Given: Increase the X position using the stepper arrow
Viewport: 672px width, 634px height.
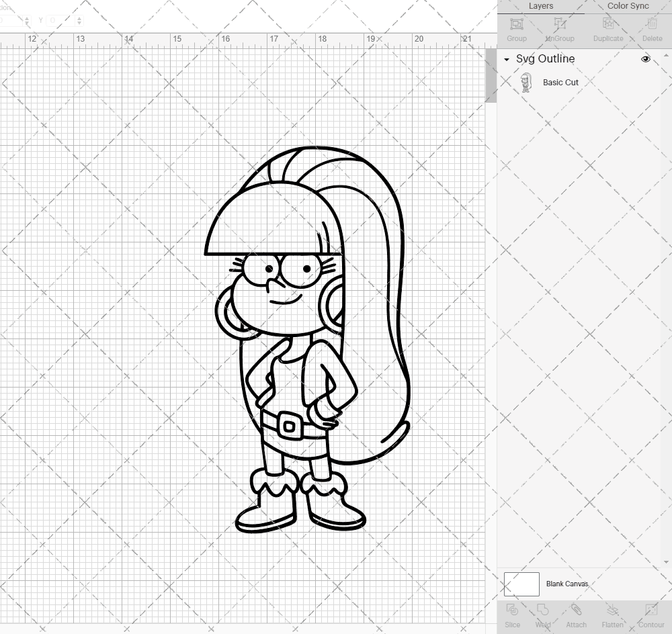Looking at the screenshot, I should [x=27, y=17].
